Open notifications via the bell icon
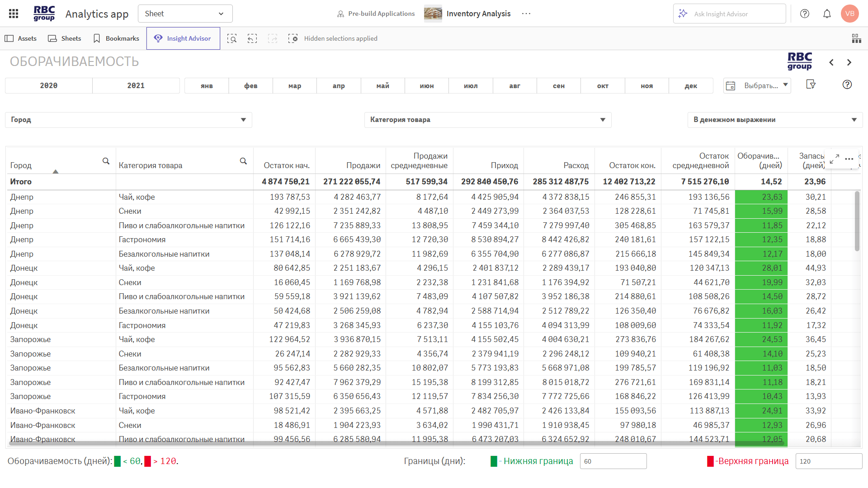Screen dimensions: 868x488 (827, 14)
